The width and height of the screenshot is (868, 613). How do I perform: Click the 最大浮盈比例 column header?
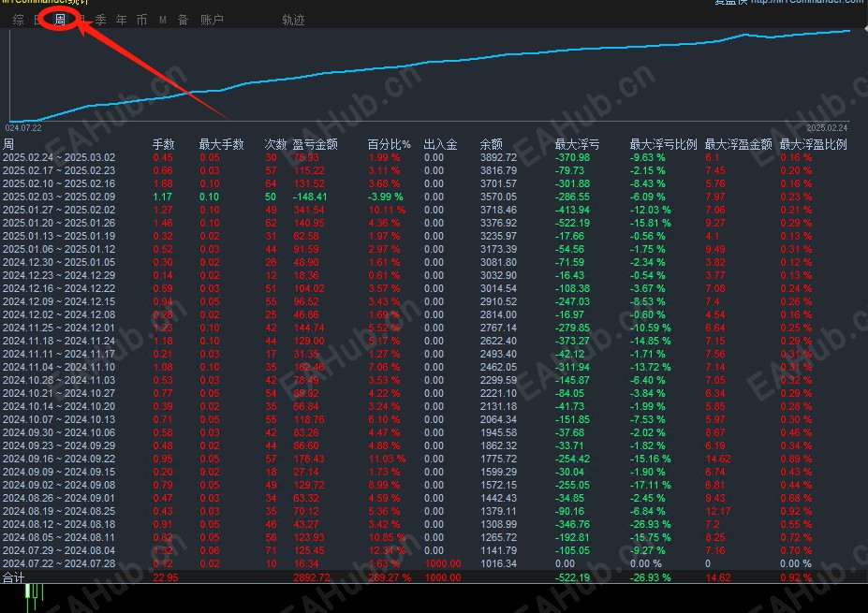pyautogui.click(x=813, y=144)
